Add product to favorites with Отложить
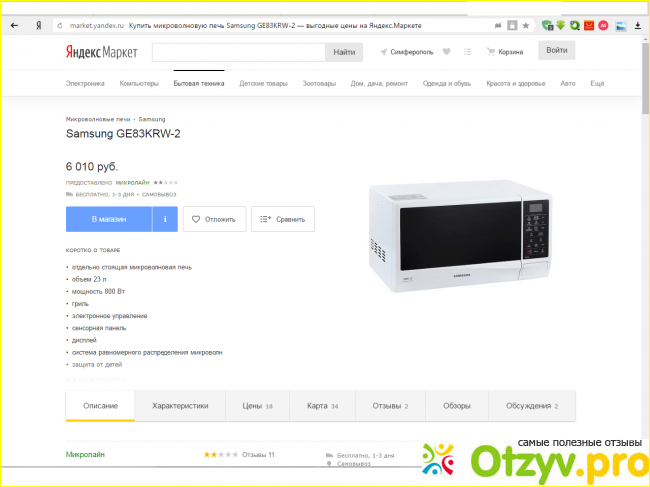The image size is (650, 487). 214,219
